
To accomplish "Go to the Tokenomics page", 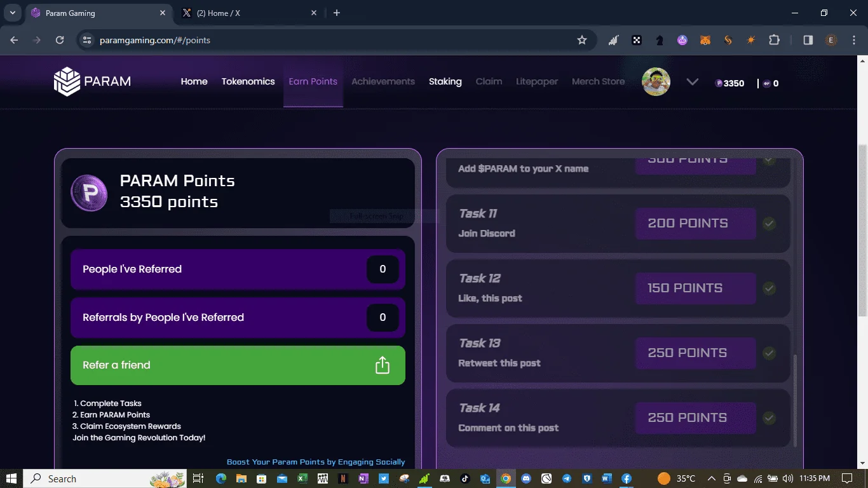I will point(248,81).
